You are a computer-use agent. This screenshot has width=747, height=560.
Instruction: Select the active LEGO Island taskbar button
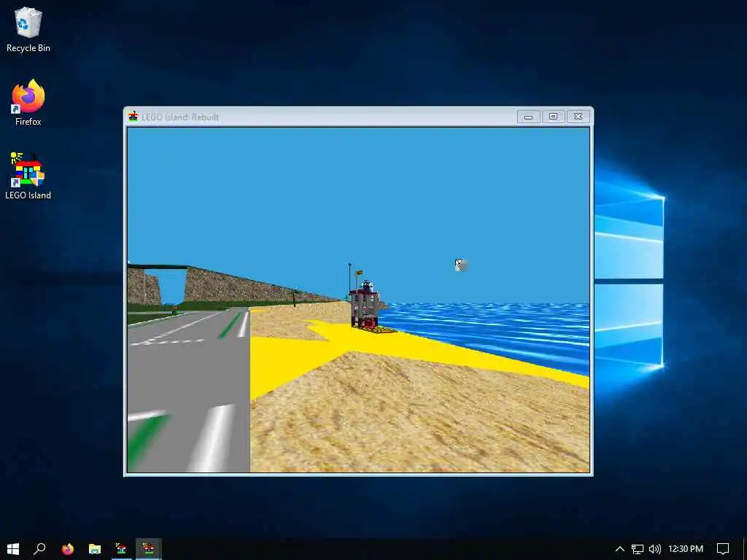pyautogui.click(x=148, y=548)
